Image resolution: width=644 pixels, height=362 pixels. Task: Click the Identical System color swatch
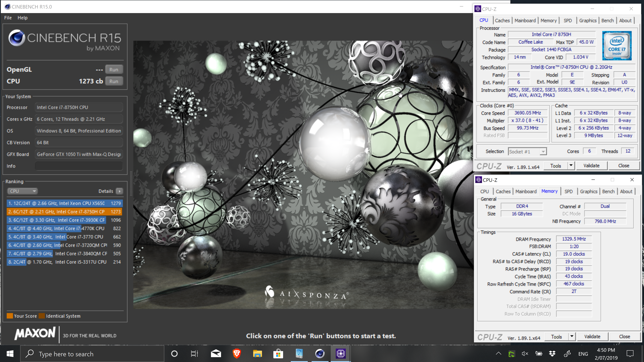point(42,316)
